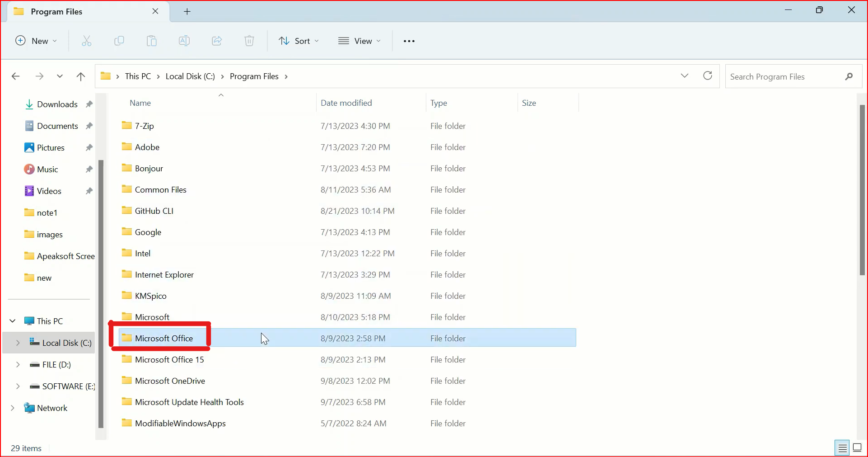Reverse the Name column sort order
The image size is (868, 457).
click(140, 103)
